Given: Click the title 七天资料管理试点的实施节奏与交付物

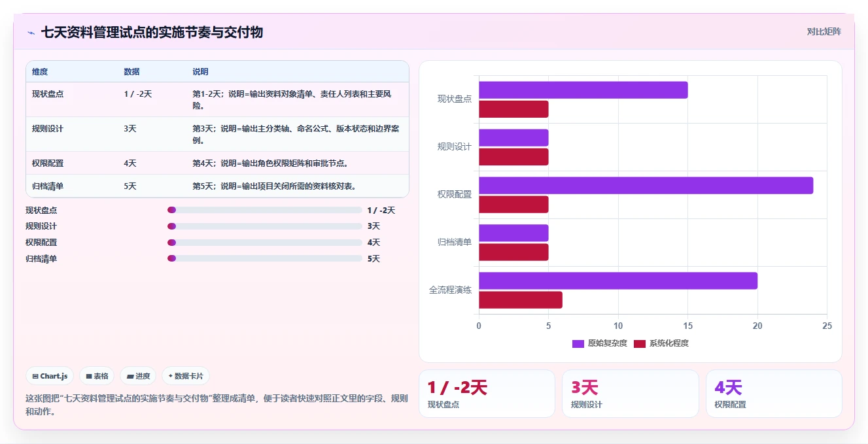Looking at the screenshot, I should [152, 32].
